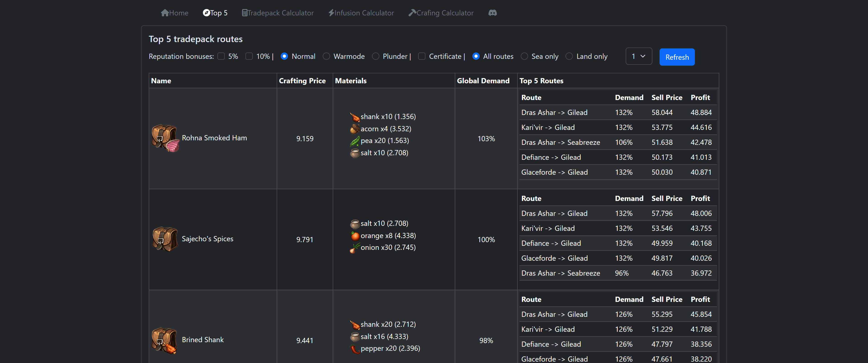
Task: Click crafting price 9.441
Action: 305,340
